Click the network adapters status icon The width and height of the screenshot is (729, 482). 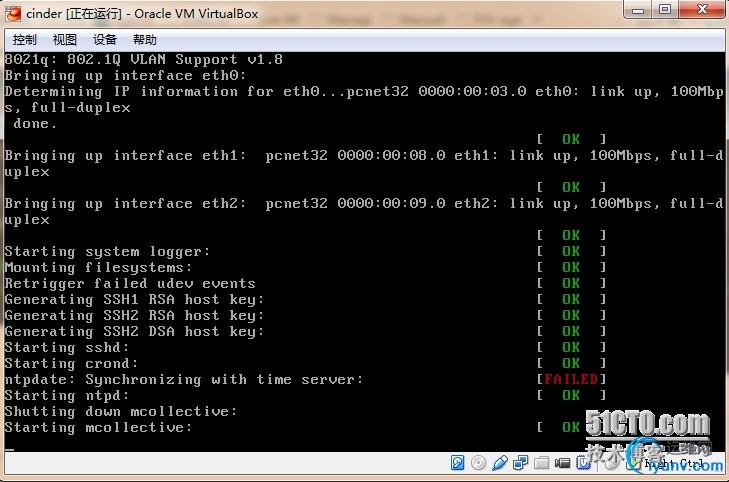point(520,463)
